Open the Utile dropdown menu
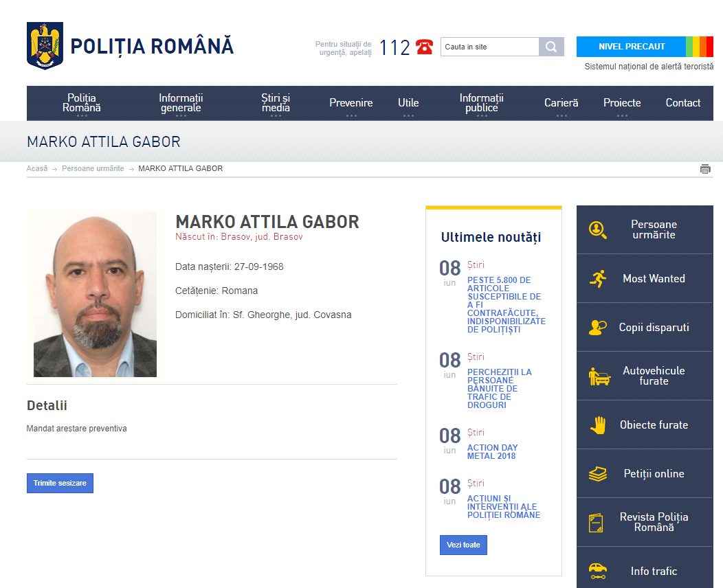The width and height of the screenshot is (723, 588). click(409, 102)
